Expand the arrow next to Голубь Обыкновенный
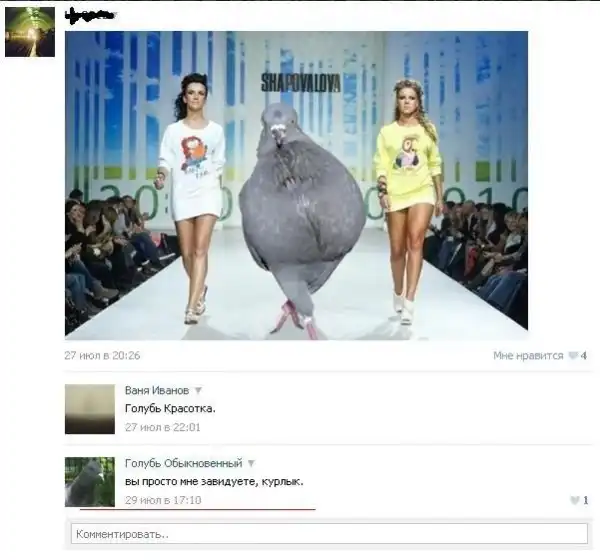Image resolution: width=600 pixels, height=560 pixels. (251, 464)
